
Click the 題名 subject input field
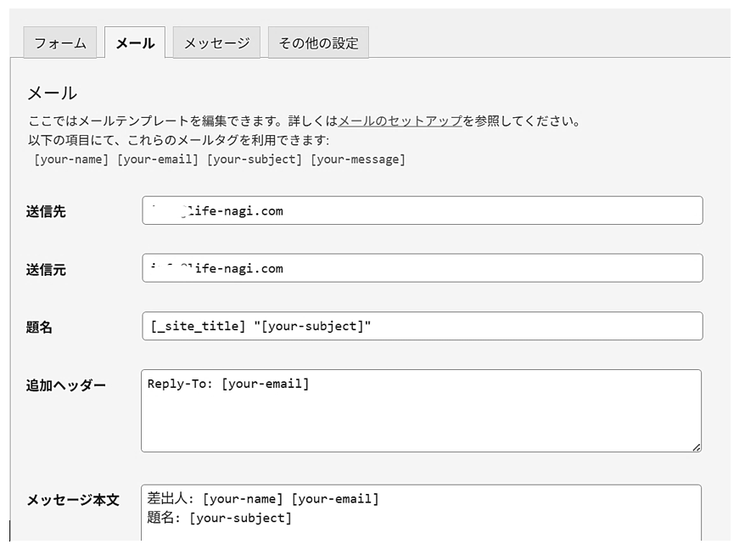click(422, 326)
